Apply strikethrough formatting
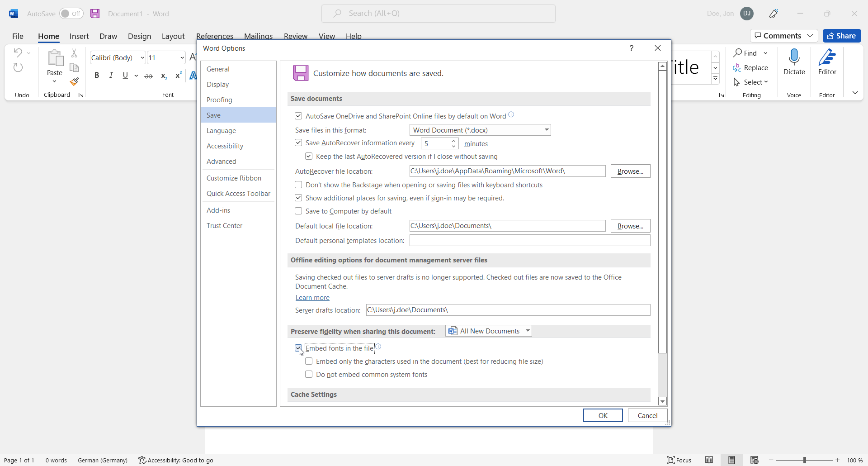Viewport: 868px width, 466px height. (149, 76)
